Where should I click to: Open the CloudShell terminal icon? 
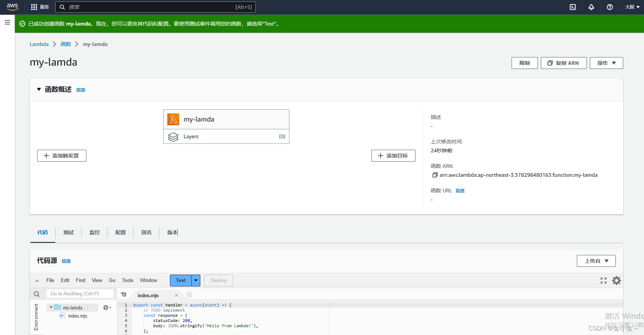click(573, 7)
